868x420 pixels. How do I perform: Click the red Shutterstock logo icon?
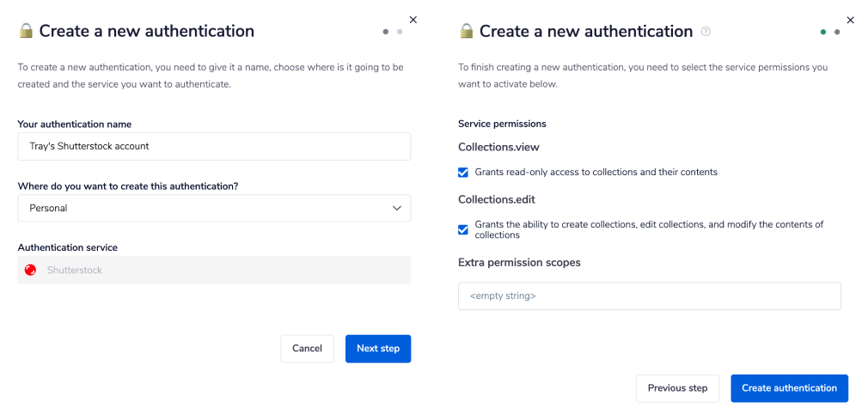(x=31, y=270)
